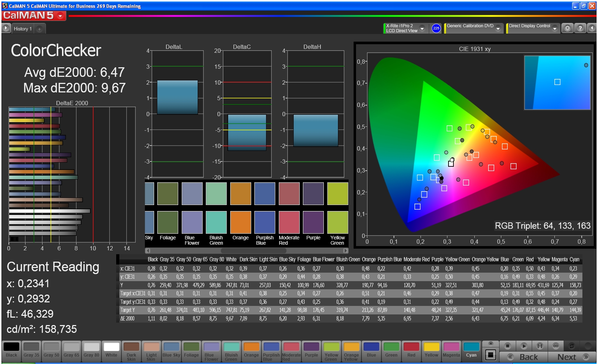The image size is (598, 364).
Task: Select the Gray 50 patch button
Action: pos(51,351)
